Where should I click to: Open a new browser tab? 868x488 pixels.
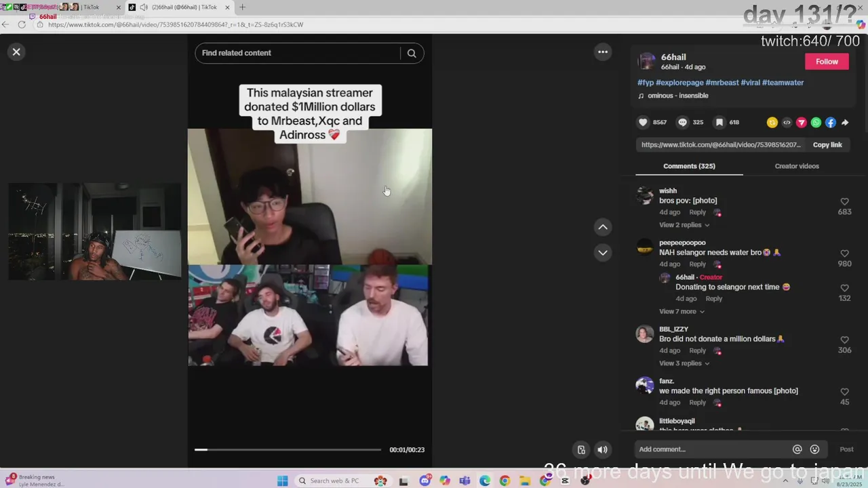click(242, 7)
